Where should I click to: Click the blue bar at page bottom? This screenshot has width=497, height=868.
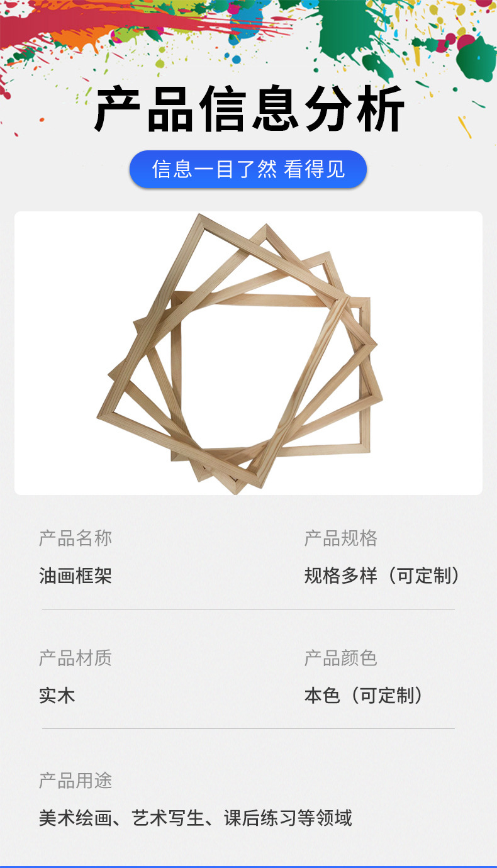(x=248, y=866)
